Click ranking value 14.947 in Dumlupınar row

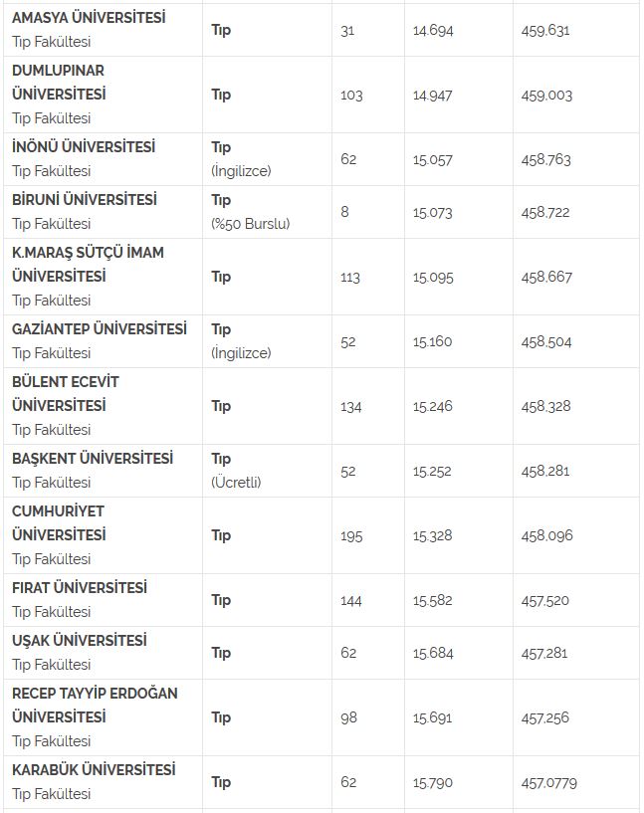coord(433,96)
